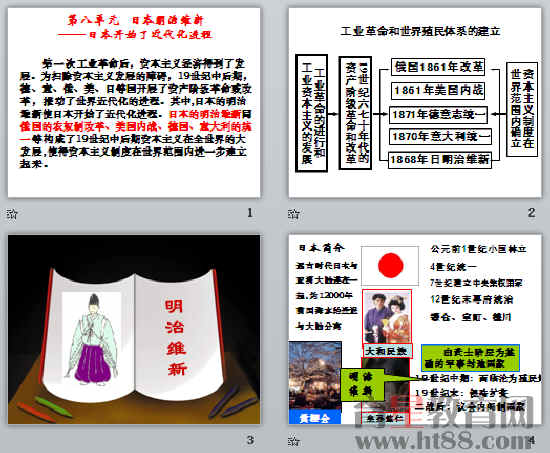Screen dimensions: 550x453
Task: Click the Japanese flag image on slide 4
Action: tap(390, 265)
